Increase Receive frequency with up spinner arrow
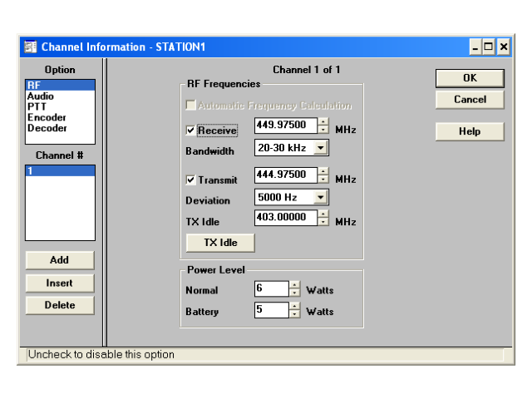The image size is (532, 399). pos(323,121)
